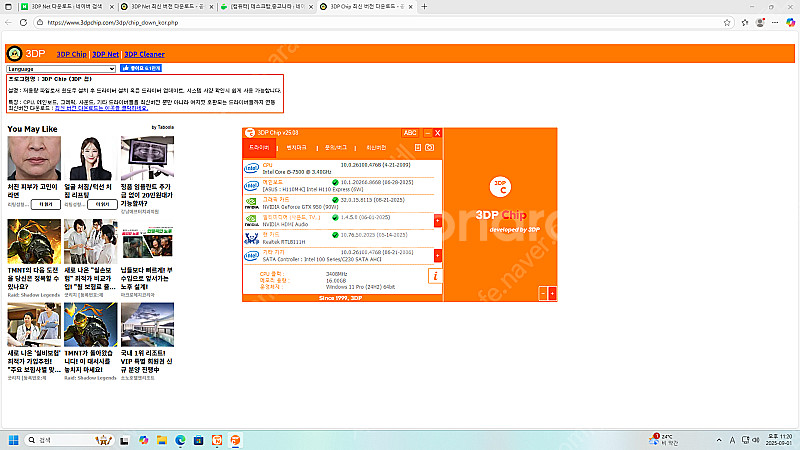Open the tab actions menu icon
Screen dimensions: 800x450
(x=8, y=7)
